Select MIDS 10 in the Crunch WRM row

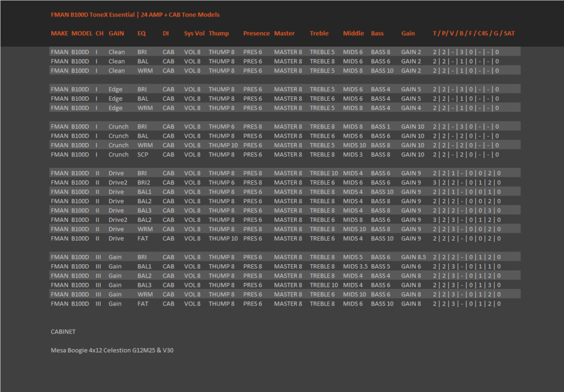(354, 145)
